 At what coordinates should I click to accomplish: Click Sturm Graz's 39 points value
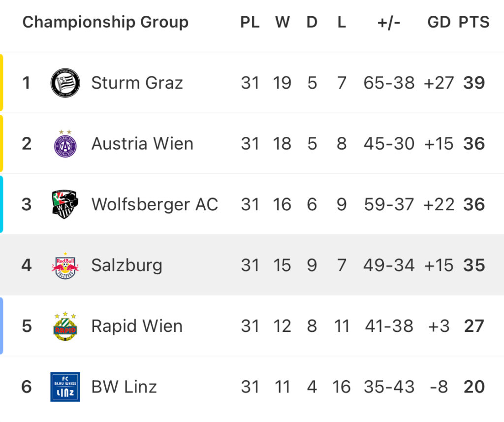coord(474,83)
